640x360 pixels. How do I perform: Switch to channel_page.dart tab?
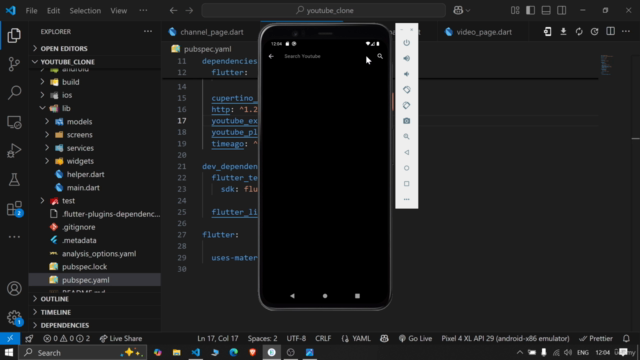tap(211, 32)
